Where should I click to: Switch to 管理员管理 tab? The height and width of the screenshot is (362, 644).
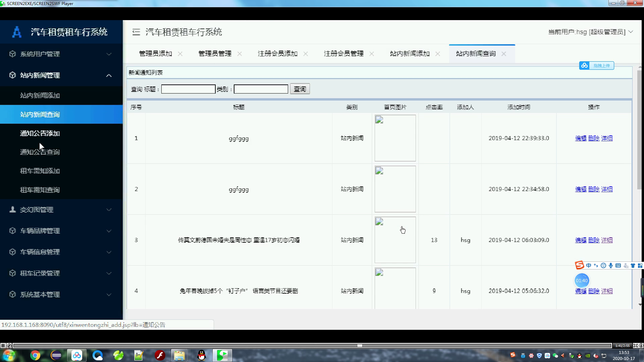pos(215,54)
